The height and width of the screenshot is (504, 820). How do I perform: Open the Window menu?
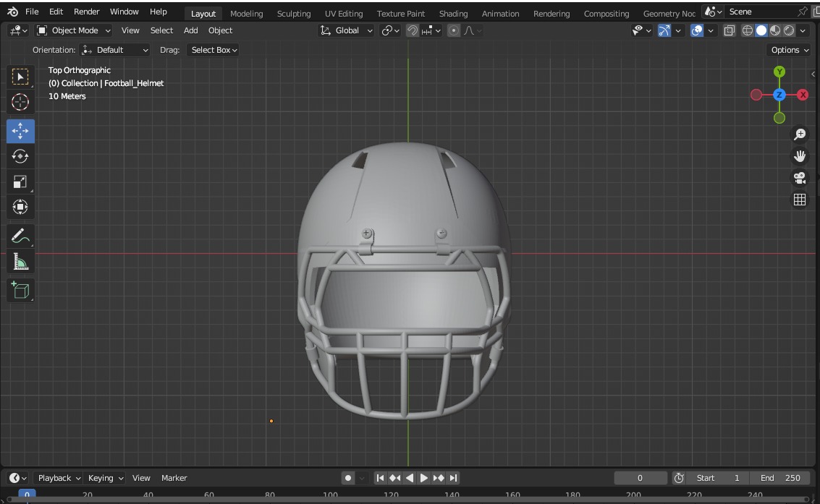coord(124,12)
